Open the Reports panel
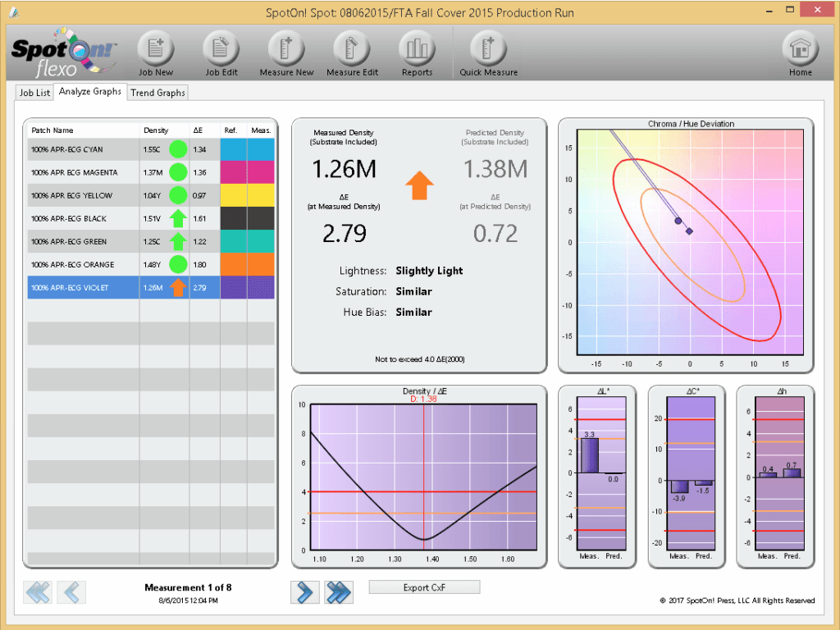This screenshot has width=840, height=630. pos(418,49)
